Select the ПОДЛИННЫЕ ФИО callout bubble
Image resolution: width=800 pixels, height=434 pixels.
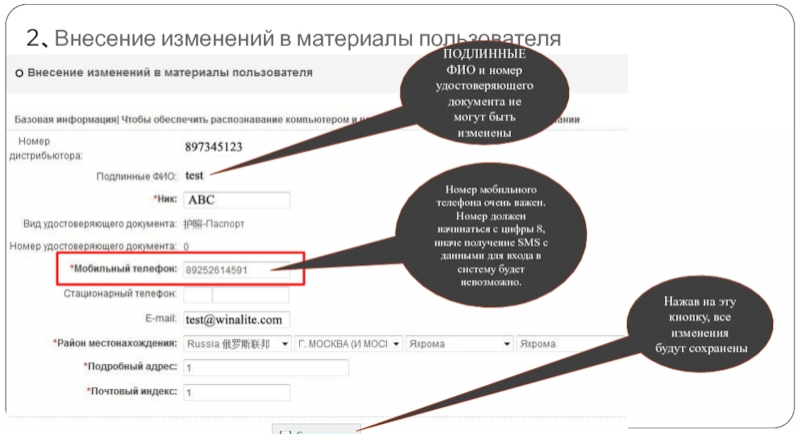tap(483, 94)
